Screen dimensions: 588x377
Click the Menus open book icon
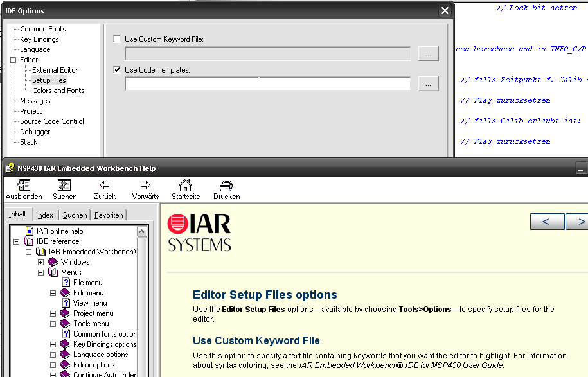53,272
